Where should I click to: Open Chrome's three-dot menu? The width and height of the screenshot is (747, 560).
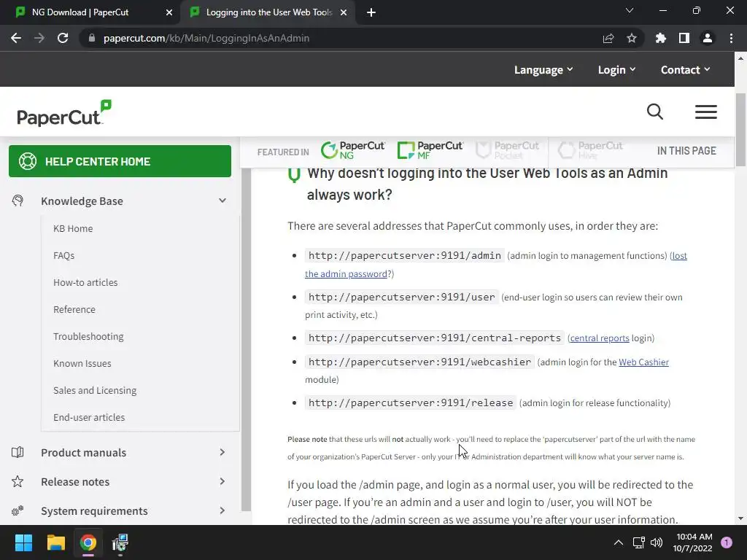731,38
